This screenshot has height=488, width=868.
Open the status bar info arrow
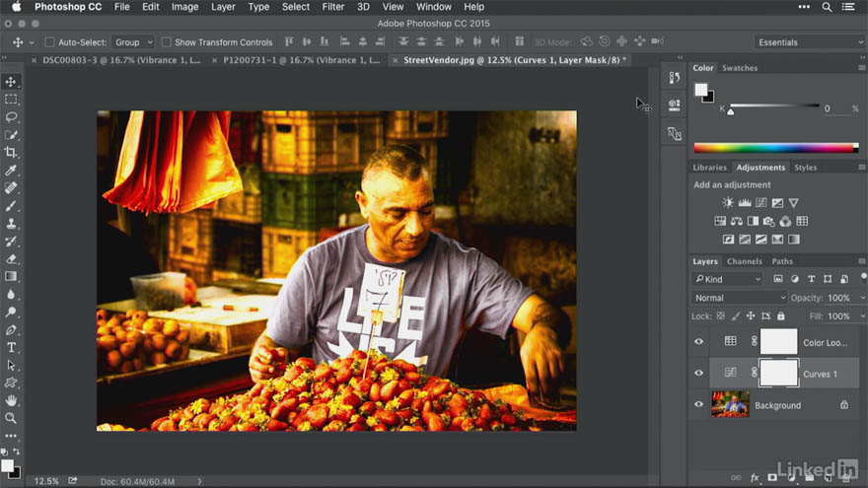coord(200,481)
